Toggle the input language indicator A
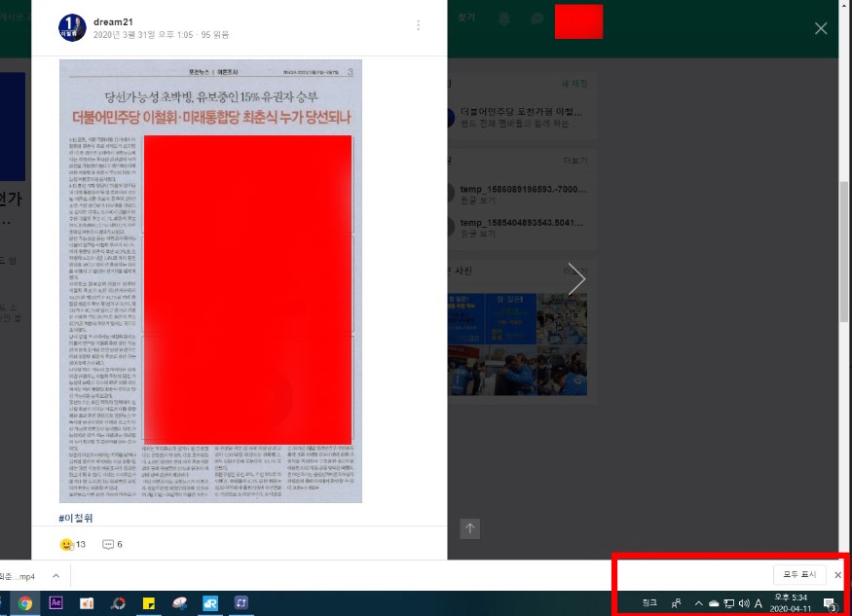 coord(758,603)
